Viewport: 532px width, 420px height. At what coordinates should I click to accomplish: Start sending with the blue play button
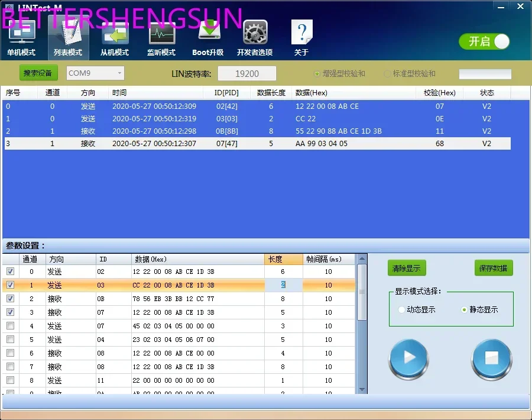408,358
